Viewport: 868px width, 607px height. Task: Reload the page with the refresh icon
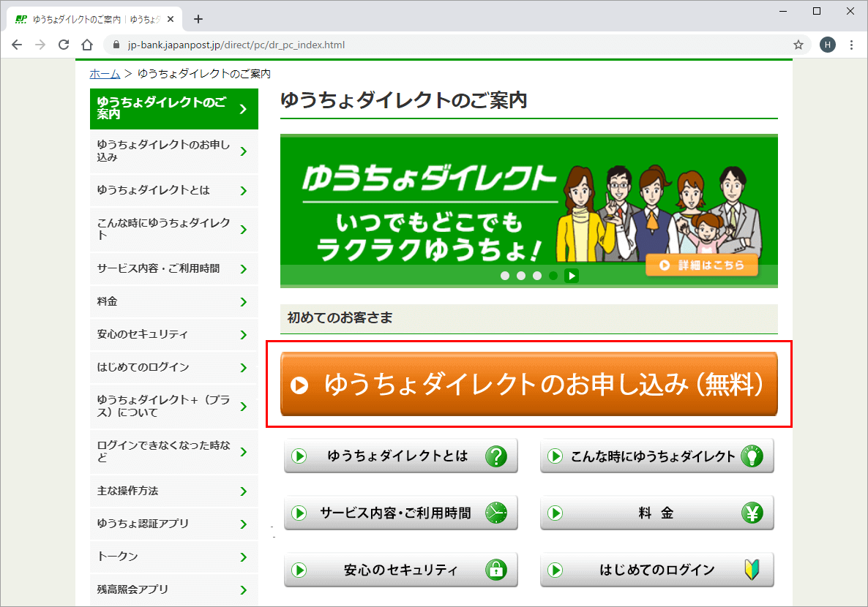[x=64, y=45]
